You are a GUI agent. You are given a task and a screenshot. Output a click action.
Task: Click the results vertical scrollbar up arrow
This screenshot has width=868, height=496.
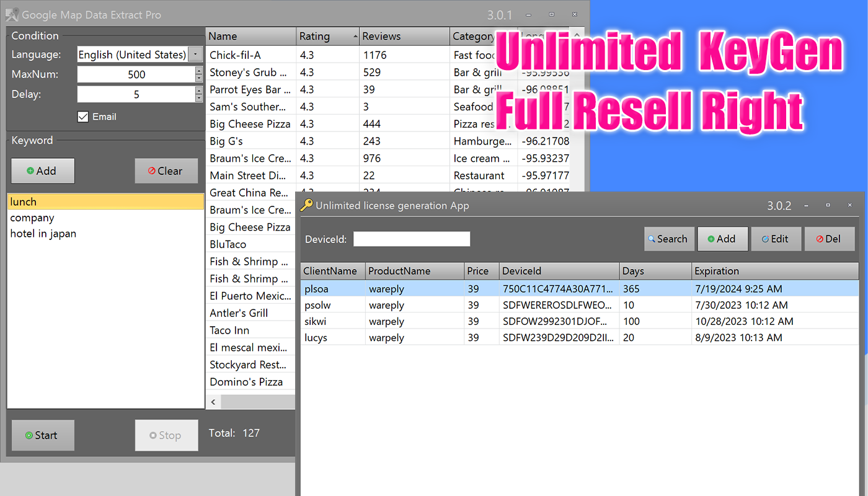(x=577, y=36)
